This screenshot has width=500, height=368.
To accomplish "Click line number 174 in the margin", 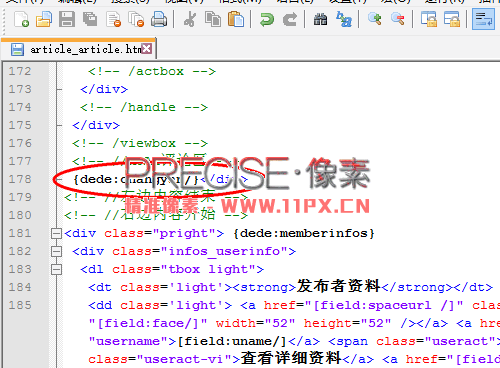I will pos(20,107).
